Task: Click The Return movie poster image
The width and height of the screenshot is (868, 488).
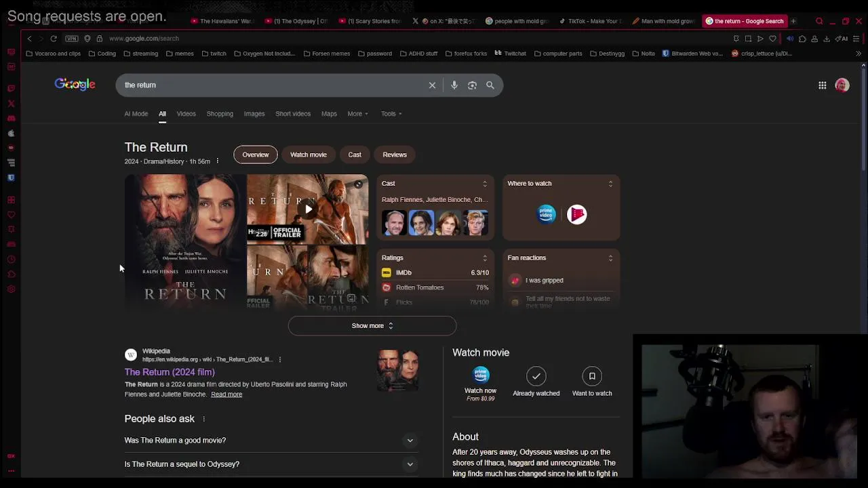Action: [185, 241]
